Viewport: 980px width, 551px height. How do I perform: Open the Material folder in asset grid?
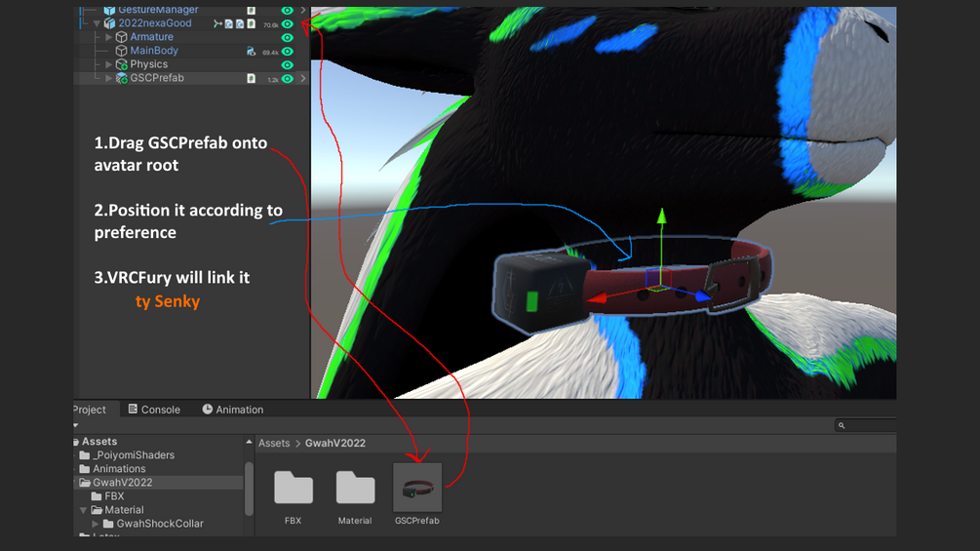(x=355, y=488)
